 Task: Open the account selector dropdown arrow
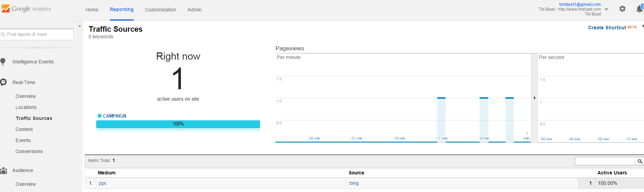(606, 9)
